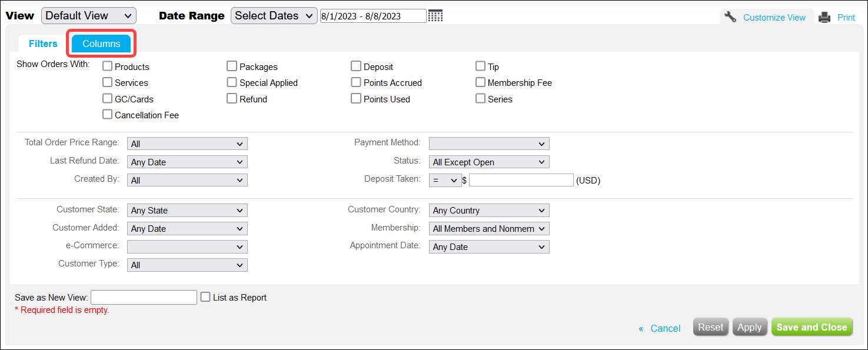Screen dimensions: 868x350
Task: Check the Products checkbox
Action: click(107, 66)
